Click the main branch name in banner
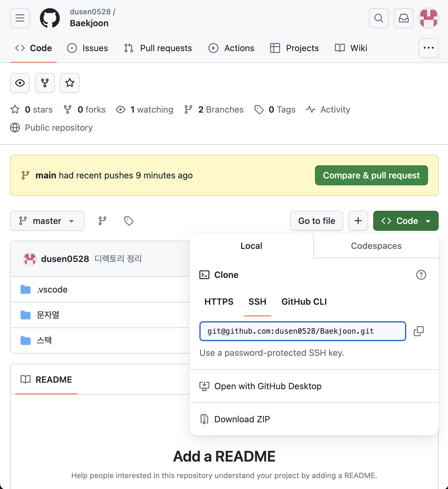 tap(46, 175)
